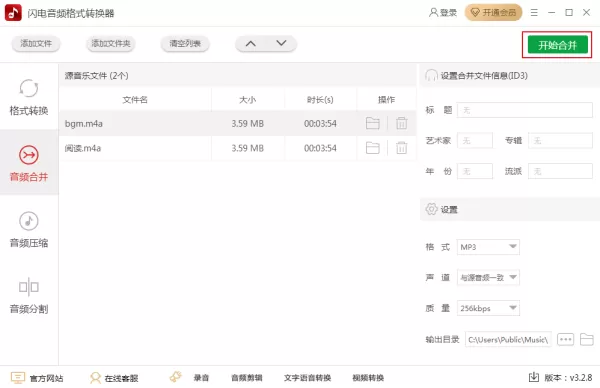Click the 年份 input field
This screenshot has width=600, height=388.
click(x=474, y=171)
